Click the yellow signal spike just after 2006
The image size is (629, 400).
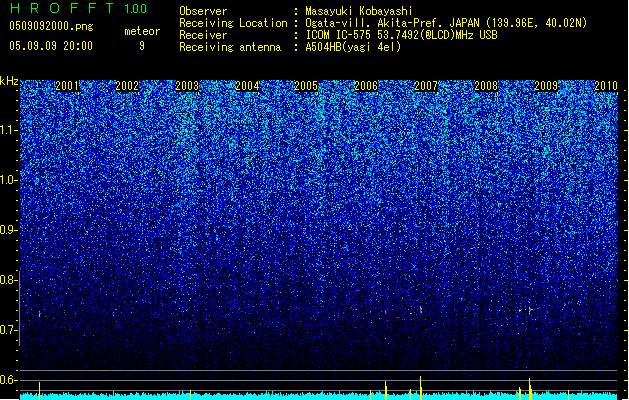click(386, 388)
